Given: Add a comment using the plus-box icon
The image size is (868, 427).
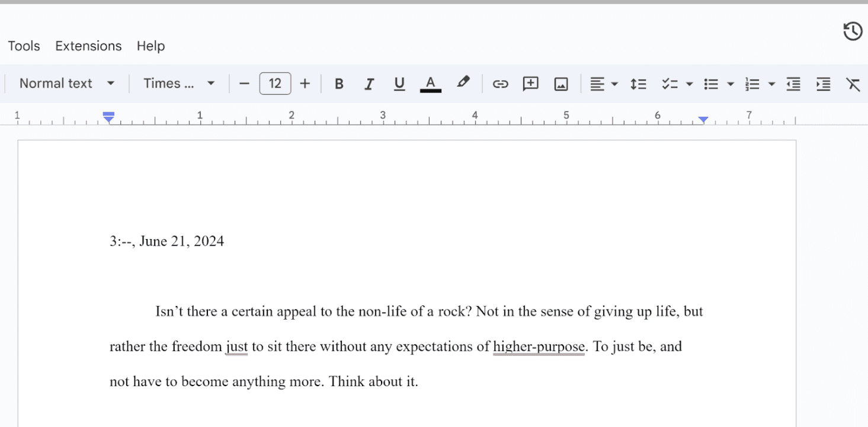Looking at the screenshot, I should pos(530,84).
